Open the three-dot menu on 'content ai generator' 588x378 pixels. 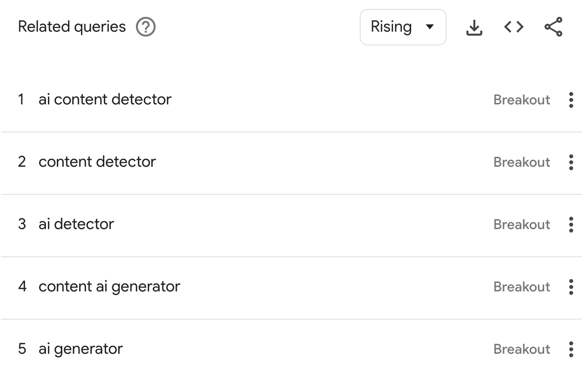coord(571,287)
